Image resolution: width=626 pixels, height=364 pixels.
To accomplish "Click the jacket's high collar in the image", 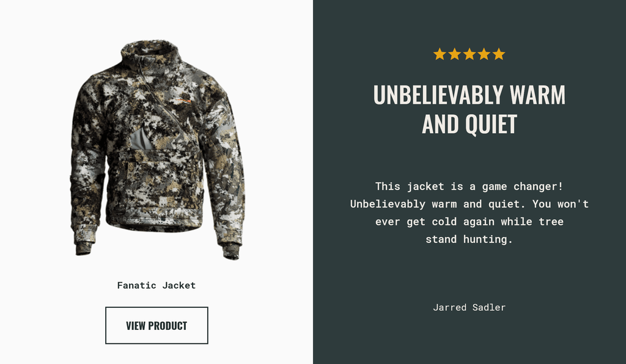I will pos(150,53).
